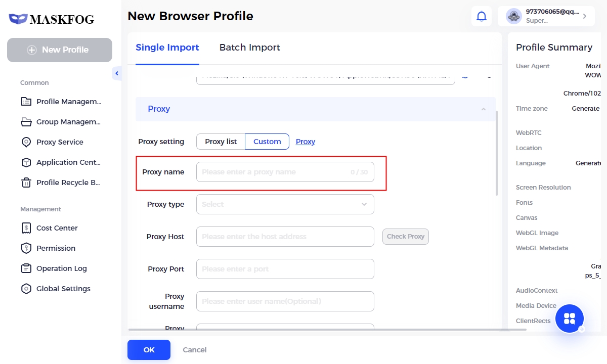Open the Proxy type Select dropdown
The width and height of the screenshot is (607, 364).
point(285,204)
